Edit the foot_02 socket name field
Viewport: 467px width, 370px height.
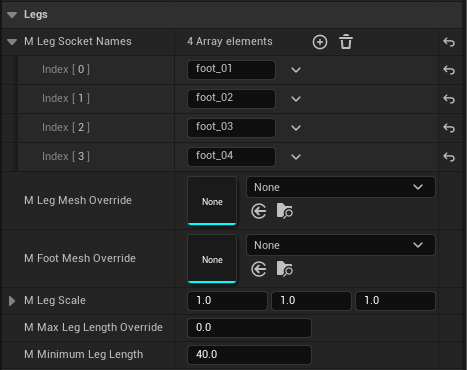point(231,99)
